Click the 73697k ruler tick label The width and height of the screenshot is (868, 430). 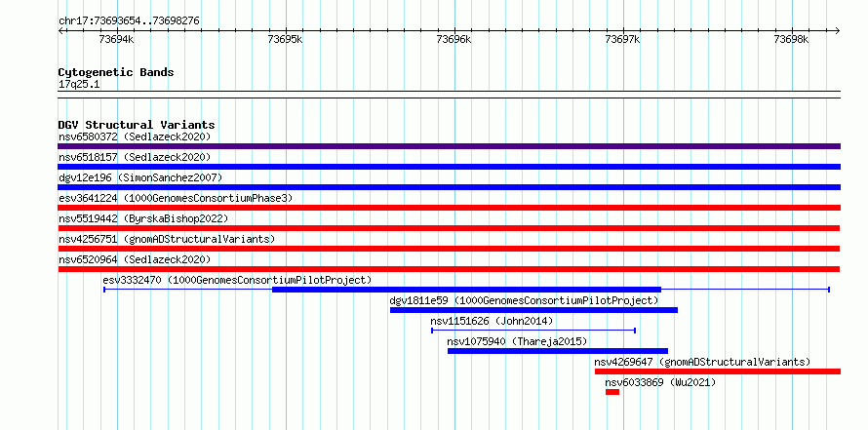click(x=623, y=39)
